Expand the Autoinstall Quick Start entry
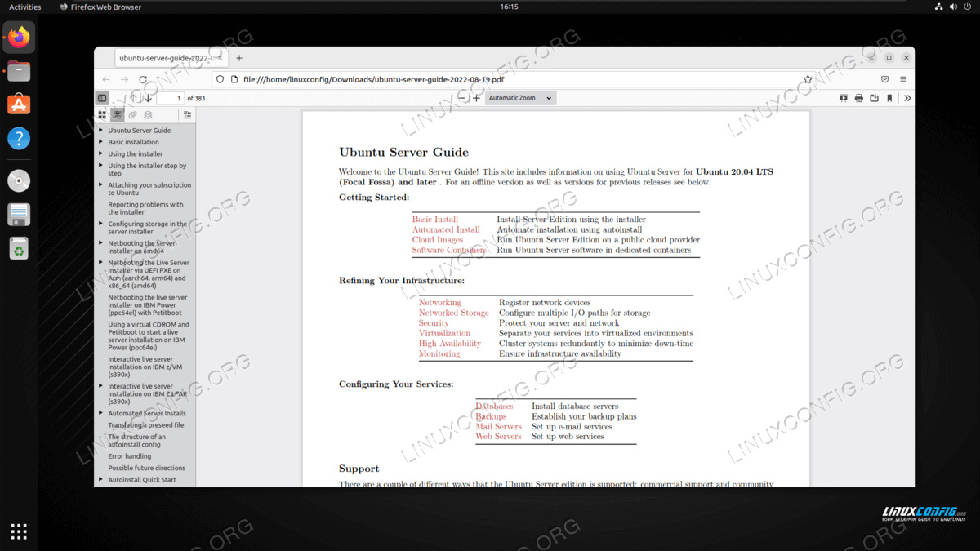980x551 pixels. click(x=101, y=480)
